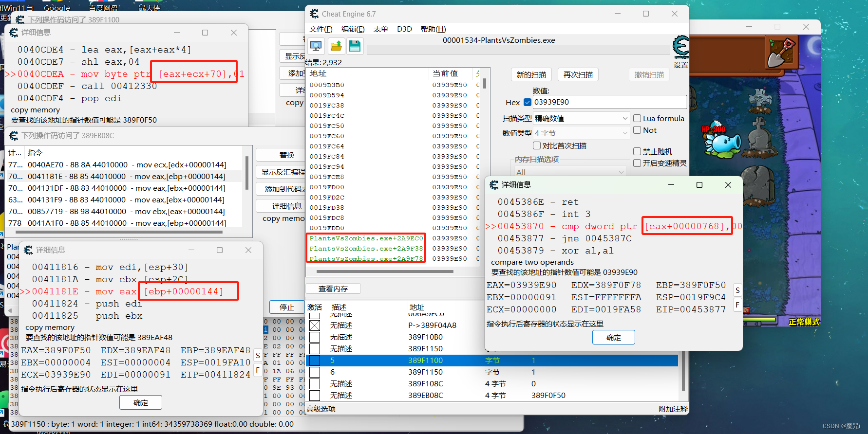This screenshot has height=434, width=868.
Task: Click the S button in the mov eax,[ebp+144] dialog
Action: pyautogui.click(x=258, y=356)
